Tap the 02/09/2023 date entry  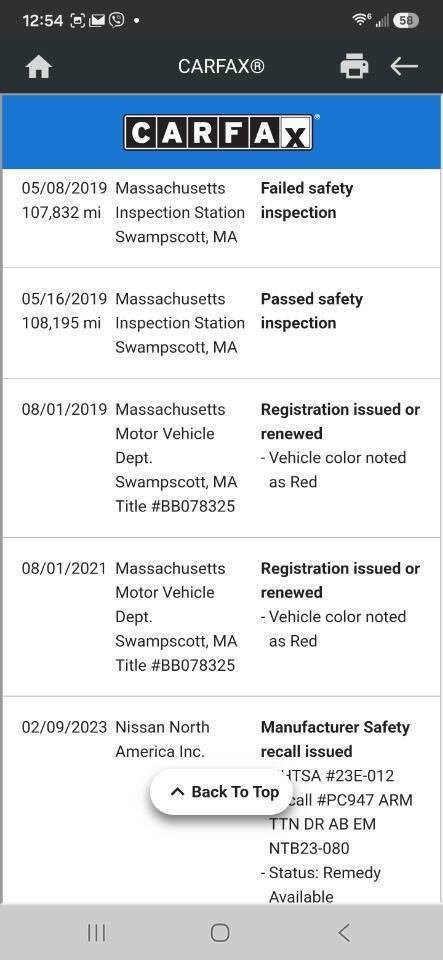64,727
